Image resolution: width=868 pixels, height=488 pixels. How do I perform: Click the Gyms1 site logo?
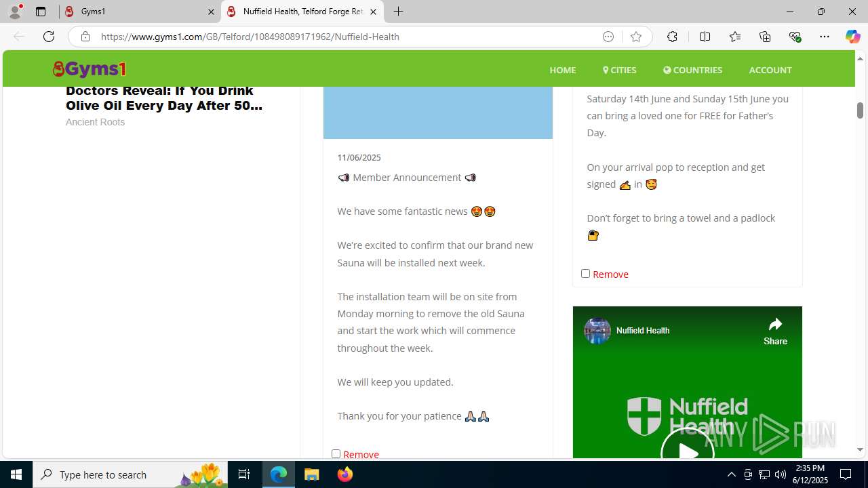(x=90, y=69)
